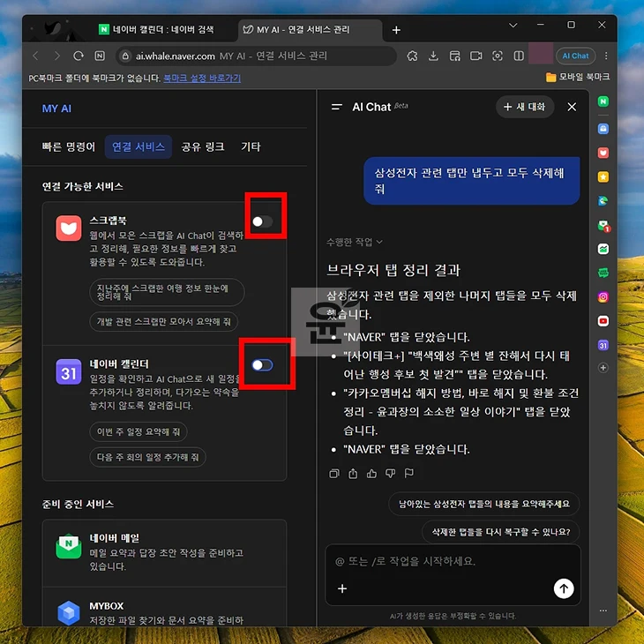The image size is (644, 644).
Task: Open the YouTube icon in sidebar
Action: (x=603, y=321)
